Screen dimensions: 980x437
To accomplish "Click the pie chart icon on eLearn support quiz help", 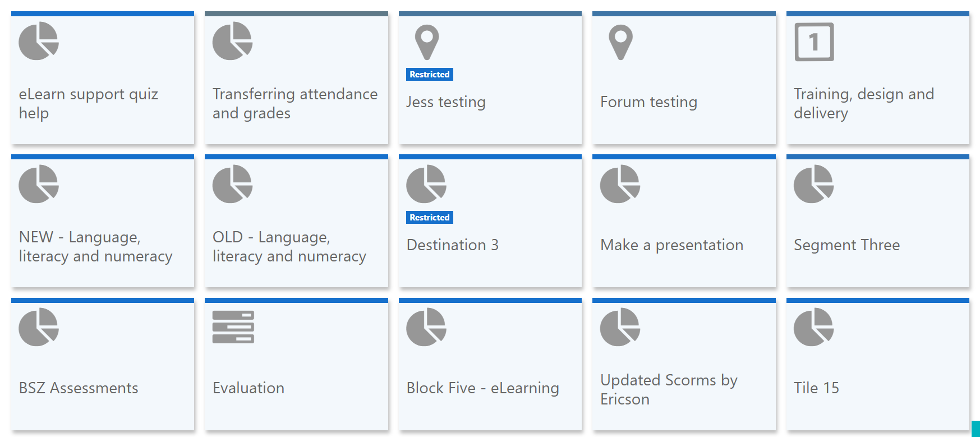I will point(39,41).
